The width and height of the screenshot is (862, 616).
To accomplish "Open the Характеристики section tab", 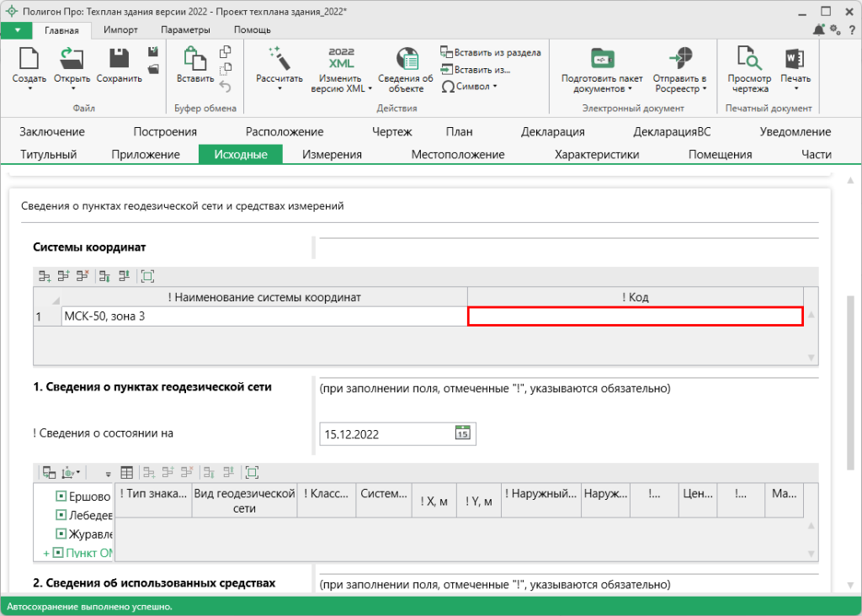I will (596, 154).
